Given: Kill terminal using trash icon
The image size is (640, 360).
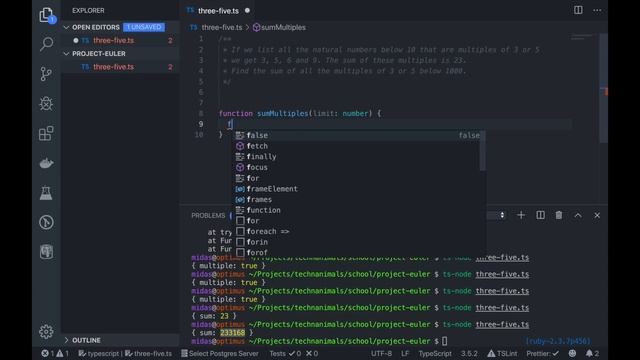Looking at the screenshot, I should (x=559, y=215).
